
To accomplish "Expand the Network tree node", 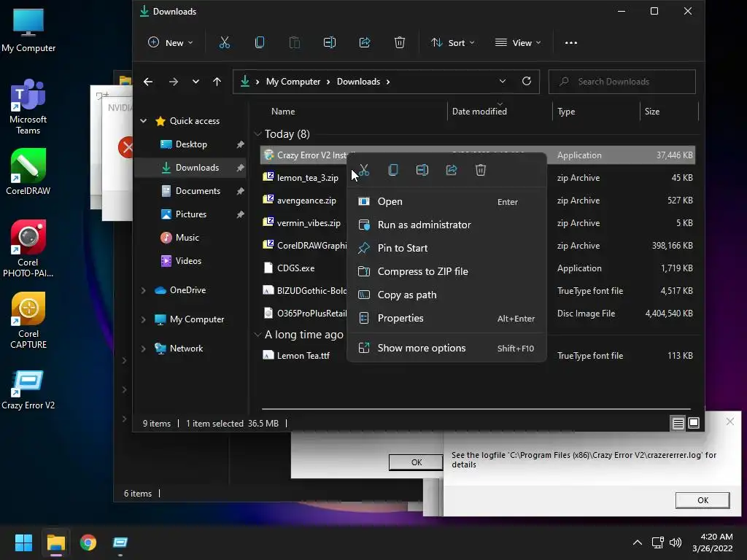I will click(x=144, y=349).
